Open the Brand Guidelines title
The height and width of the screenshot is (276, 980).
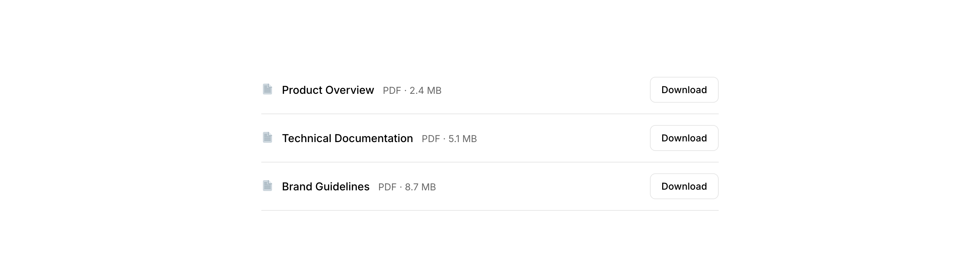point(325,187)
